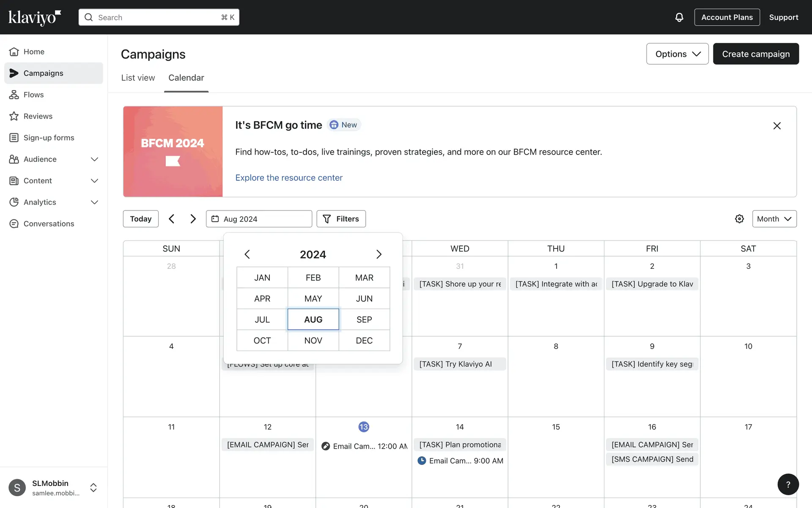Expand the Analytics sidebar section
The image size is (812, 508).
[x=94, y=202]
